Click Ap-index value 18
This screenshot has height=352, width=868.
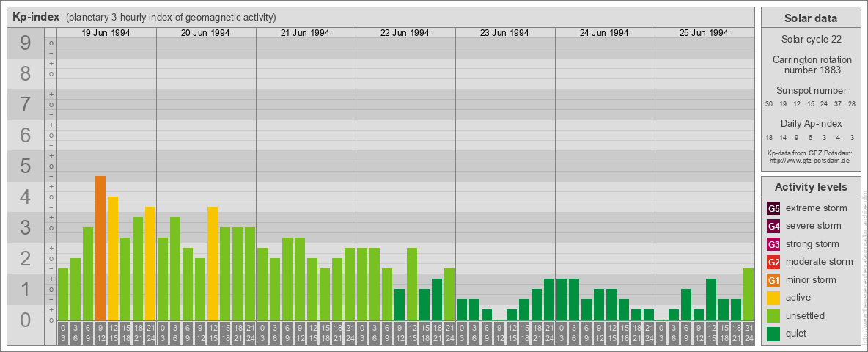[769, 137]
